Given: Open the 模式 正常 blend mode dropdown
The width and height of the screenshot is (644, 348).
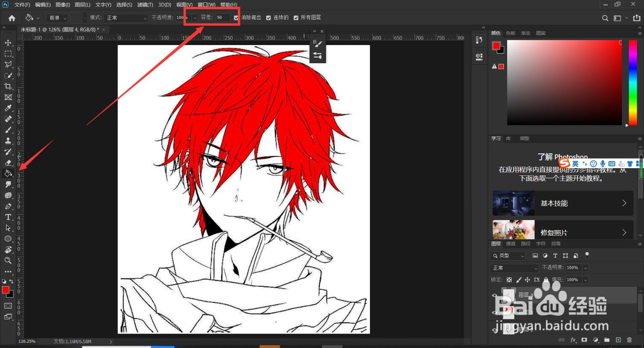Looking at the screenshot, I should point(126,18).
